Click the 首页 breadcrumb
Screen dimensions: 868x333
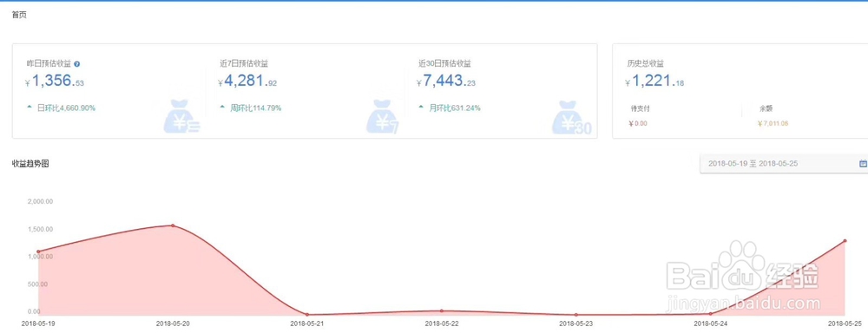point(19,15)
